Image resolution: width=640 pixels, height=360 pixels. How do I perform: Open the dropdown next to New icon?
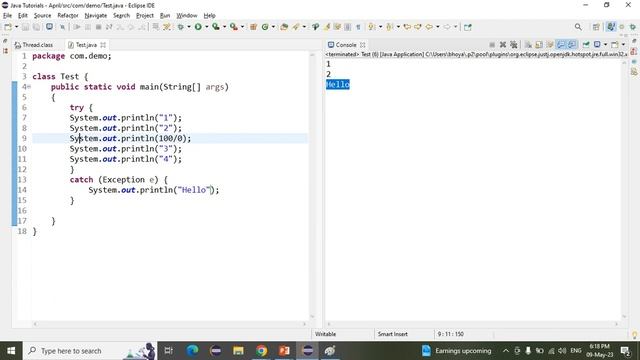pos(16,27)
